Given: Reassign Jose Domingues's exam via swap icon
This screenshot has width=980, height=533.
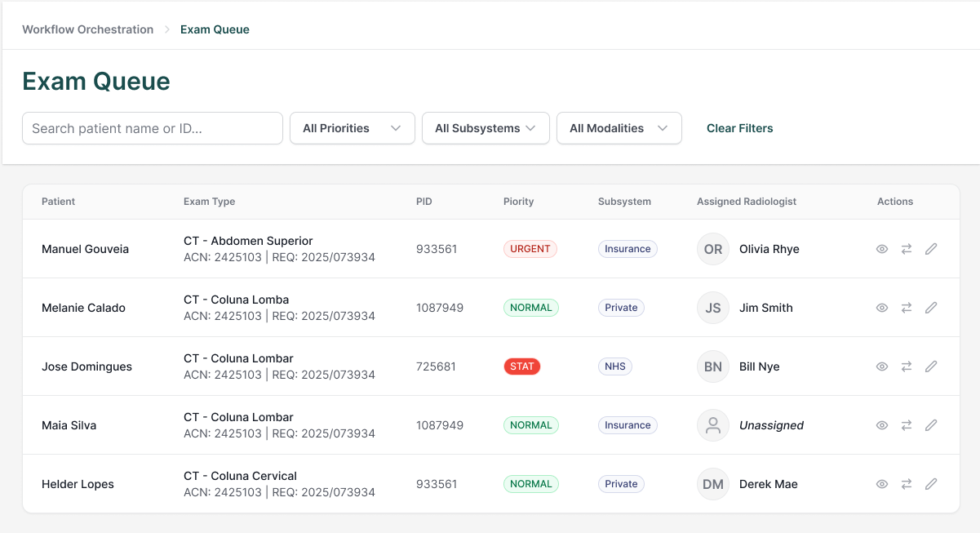Looking at the screenshot, I should click(x=907, y=366).
